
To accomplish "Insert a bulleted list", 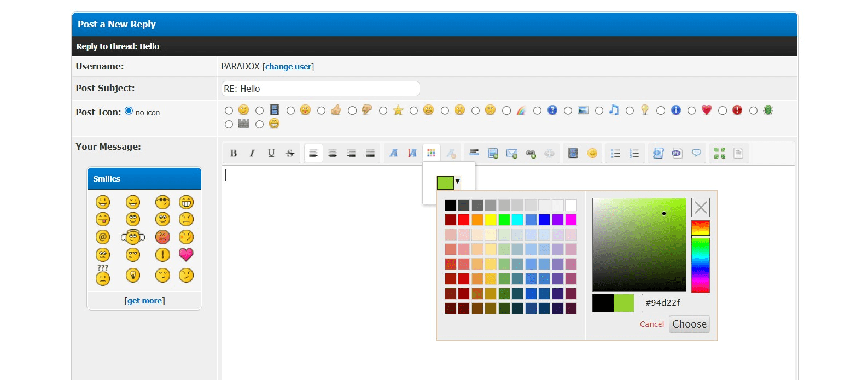I will point(615,154).
